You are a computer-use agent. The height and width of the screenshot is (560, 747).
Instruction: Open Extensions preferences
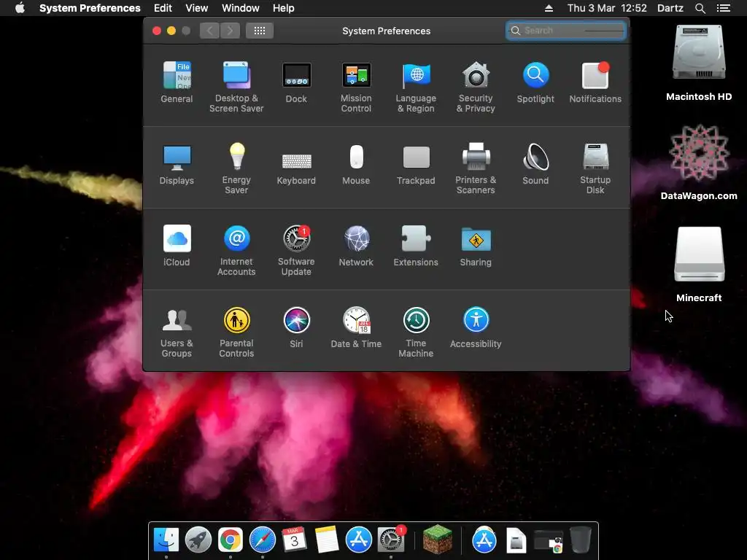416,246
